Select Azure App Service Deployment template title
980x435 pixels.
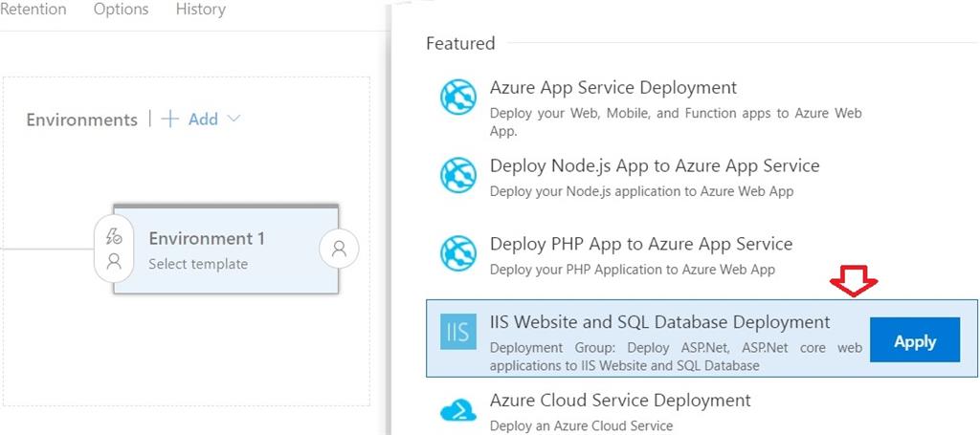point(612,88)
